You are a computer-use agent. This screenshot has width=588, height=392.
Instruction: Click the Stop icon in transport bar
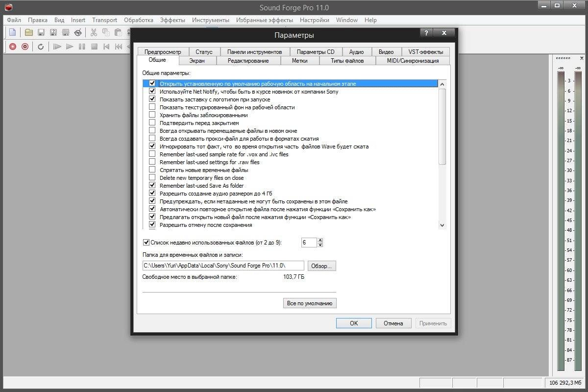94,47
